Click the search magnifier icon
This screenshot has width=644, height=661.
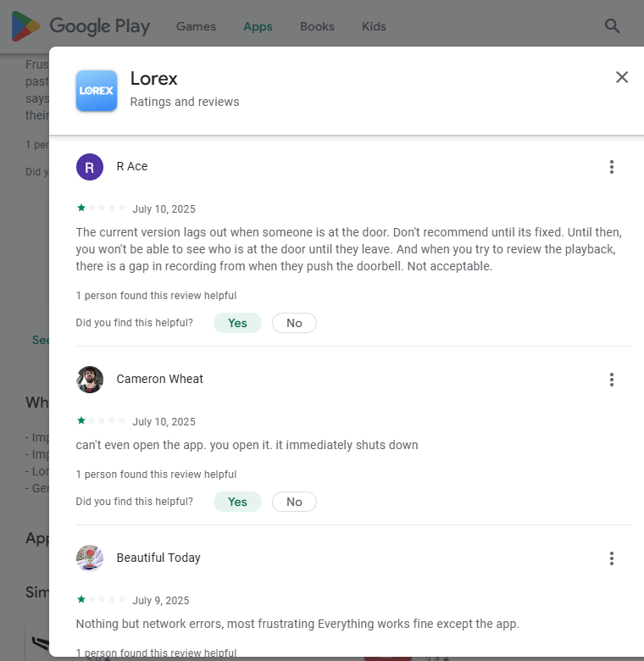[612, 26]
